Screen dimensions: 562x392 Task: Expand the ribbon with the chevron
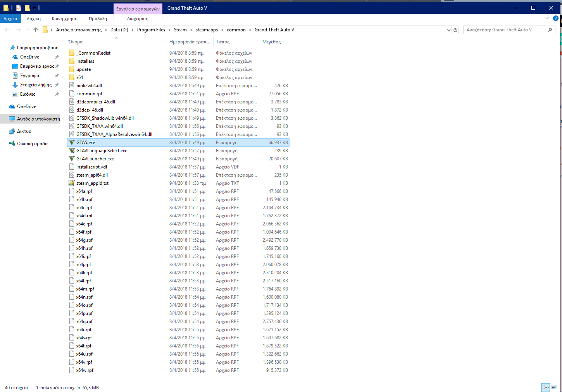coord(547,18)
